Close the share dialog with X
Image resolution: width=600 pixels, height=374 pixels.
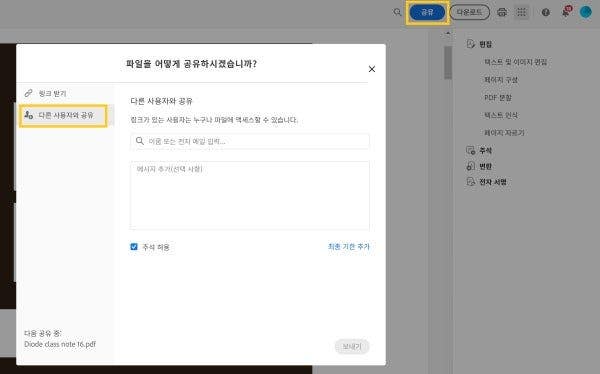[372, 69]
